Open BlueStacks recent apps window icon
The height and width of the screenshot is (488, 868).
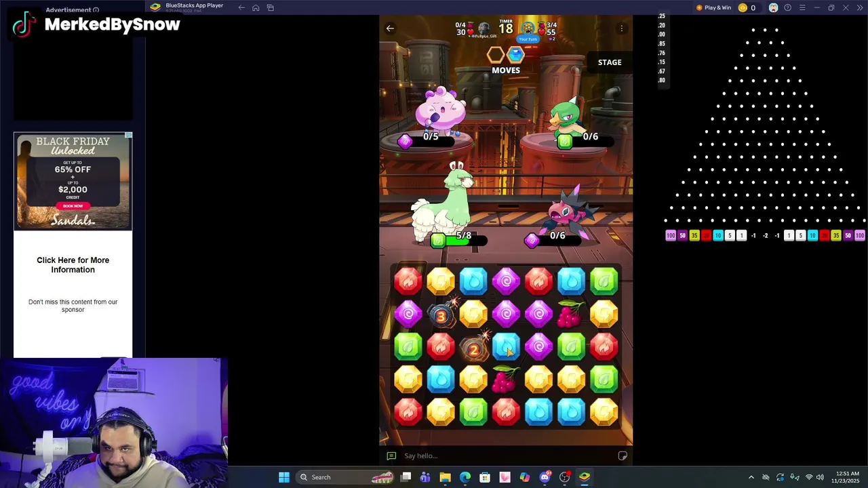tap(271, 7)
